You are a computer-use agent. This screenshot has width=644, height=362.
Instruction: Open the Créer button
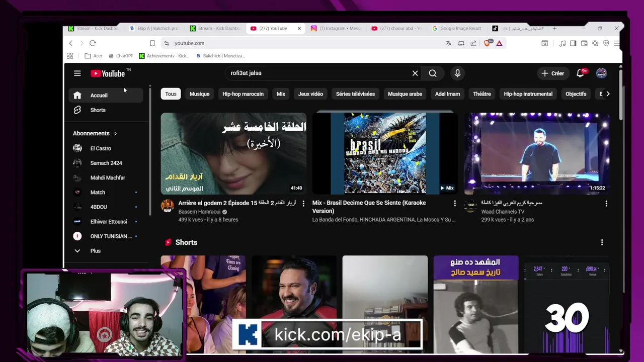click(553, 73)
